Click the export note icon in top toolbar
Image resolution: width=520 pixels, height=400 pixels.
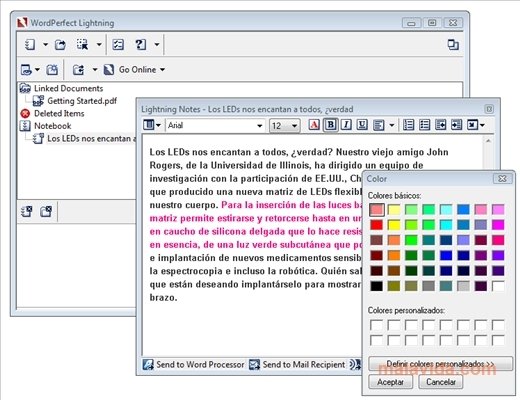tap(60, 44)
